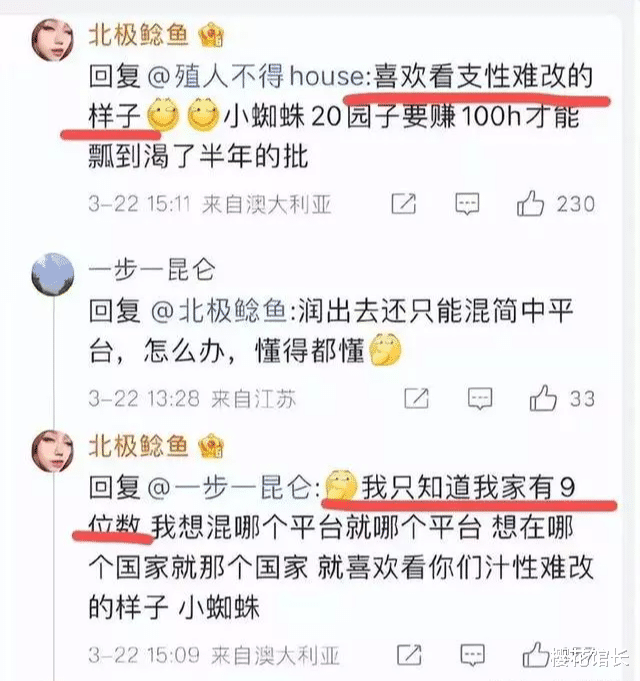Like the comment with 33 likes

(543, 397)
